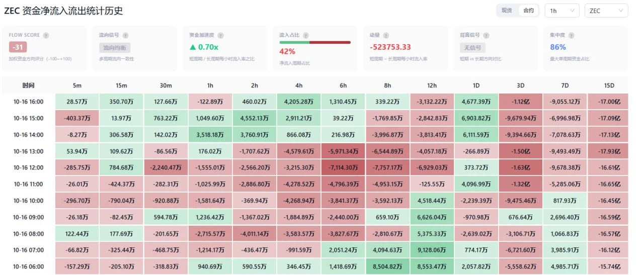Click the -2,240.47万 cell
Image resolution: width=644 pixels, height=275 pixels.
coord(166,168)
